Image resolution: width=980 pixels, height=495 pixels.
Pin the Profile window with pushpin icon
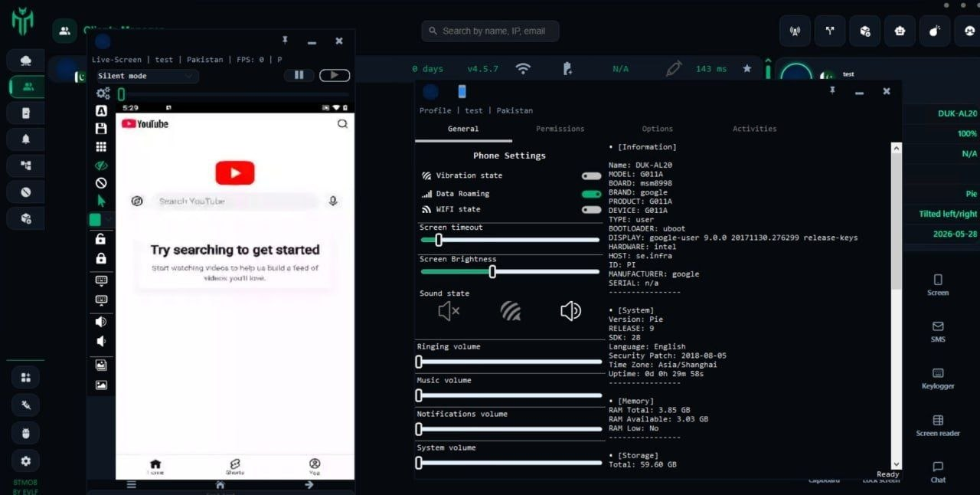(x=832, y=90)
